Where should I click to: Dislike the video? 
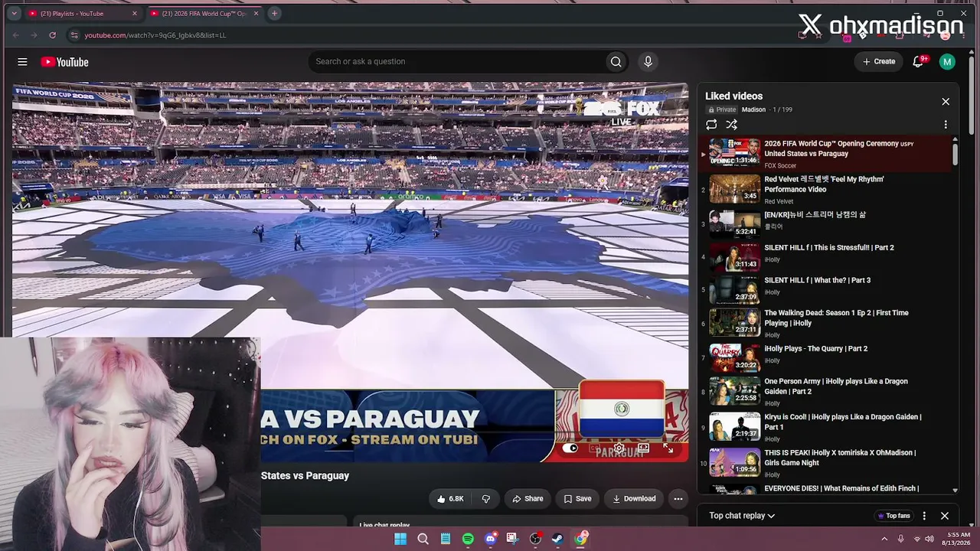pos(485,499)
